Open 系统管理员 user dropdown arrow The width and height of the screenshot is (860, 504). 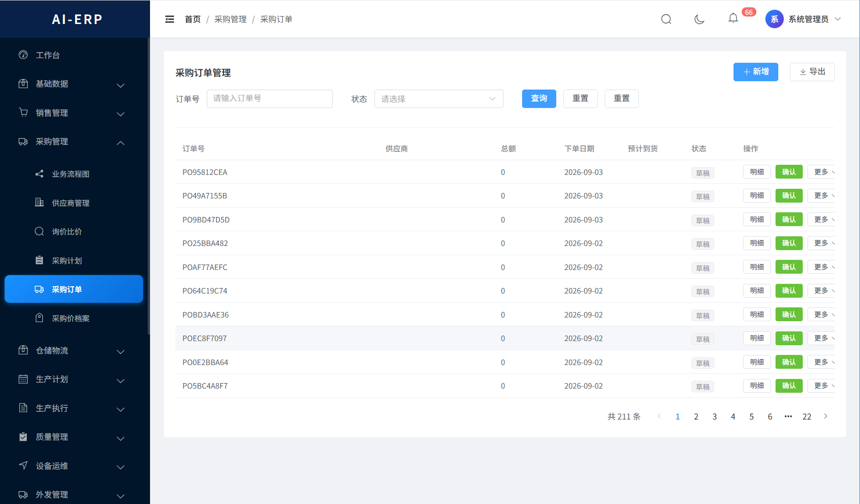tap(838, 19)
